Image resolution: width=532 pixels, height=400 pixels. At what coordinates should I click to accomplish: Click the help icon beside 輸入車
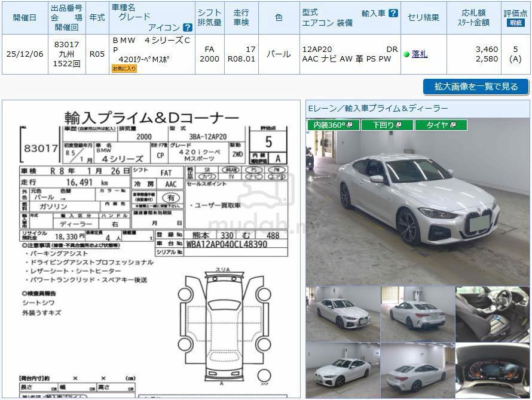(393, 13)
